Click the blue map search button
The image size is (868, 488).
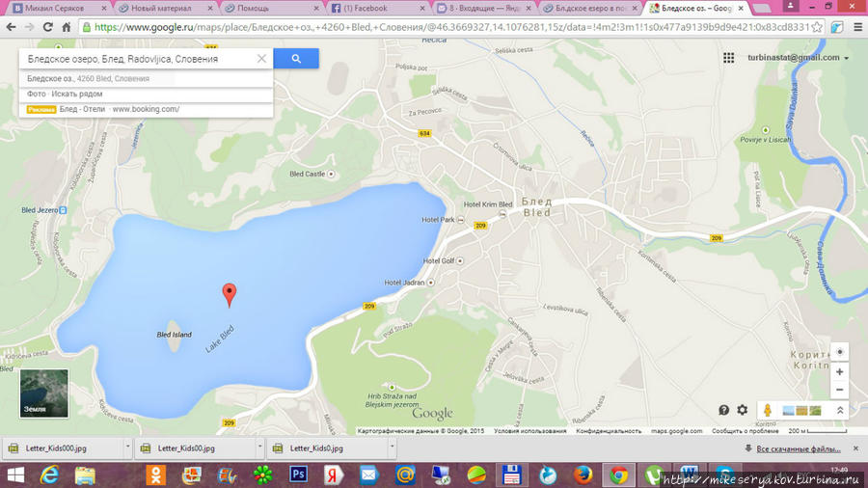coord(296,59)
